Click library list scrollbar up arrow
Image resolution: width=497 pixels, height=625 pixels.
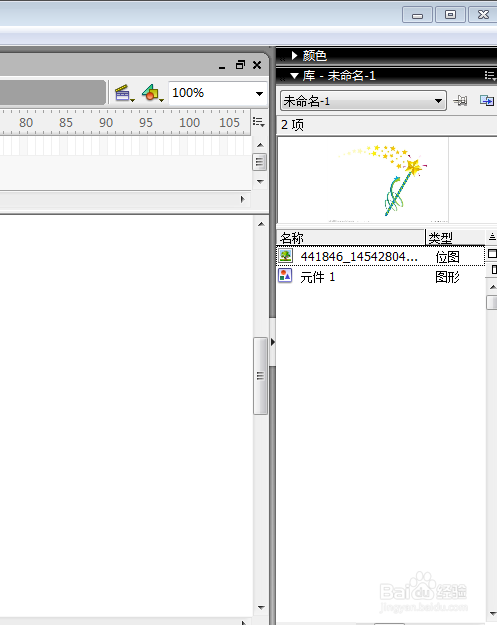coord(493,287)
